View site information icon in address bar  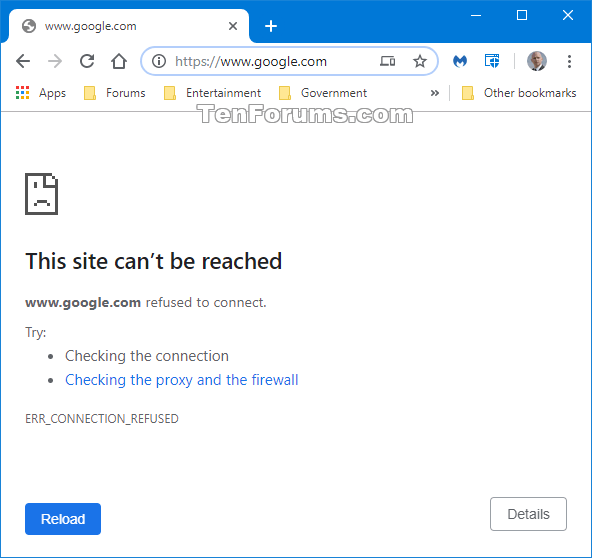click(159, 61)
